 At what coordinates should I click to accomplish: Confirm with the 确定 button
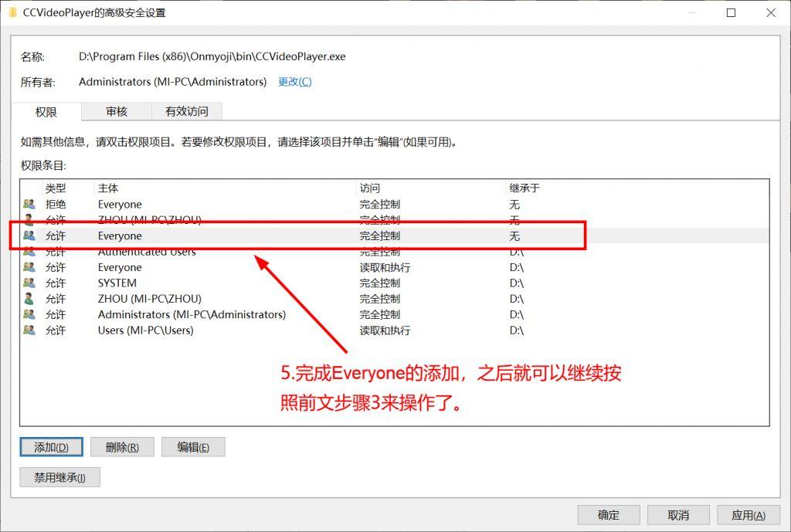pos(609,515)
